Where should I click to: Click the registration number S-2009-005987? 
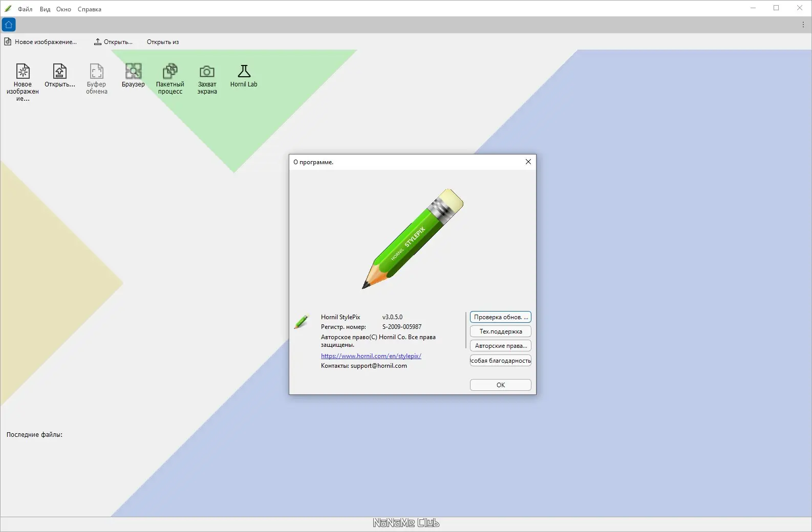tap(402, 327)
